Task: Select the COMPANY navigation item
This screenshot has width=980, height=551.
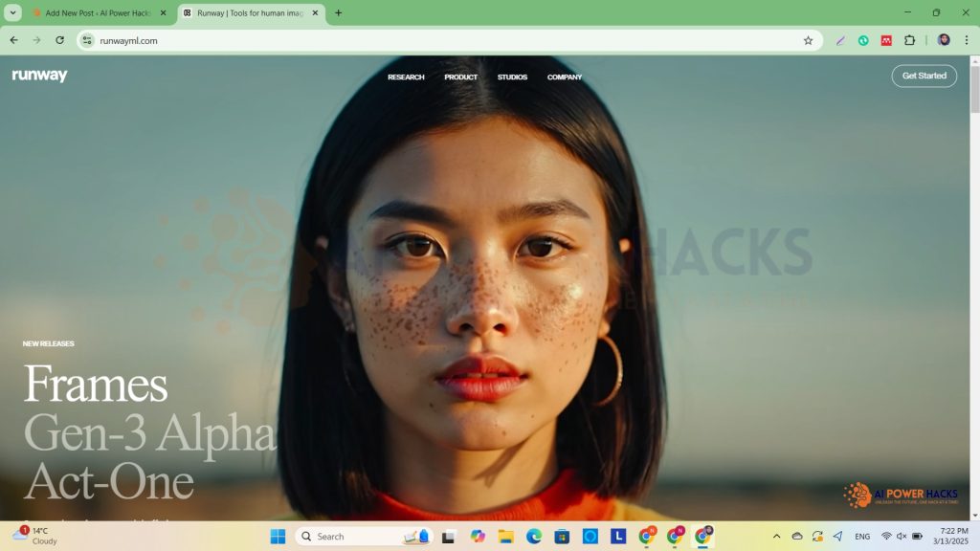Action: [565, 77]
